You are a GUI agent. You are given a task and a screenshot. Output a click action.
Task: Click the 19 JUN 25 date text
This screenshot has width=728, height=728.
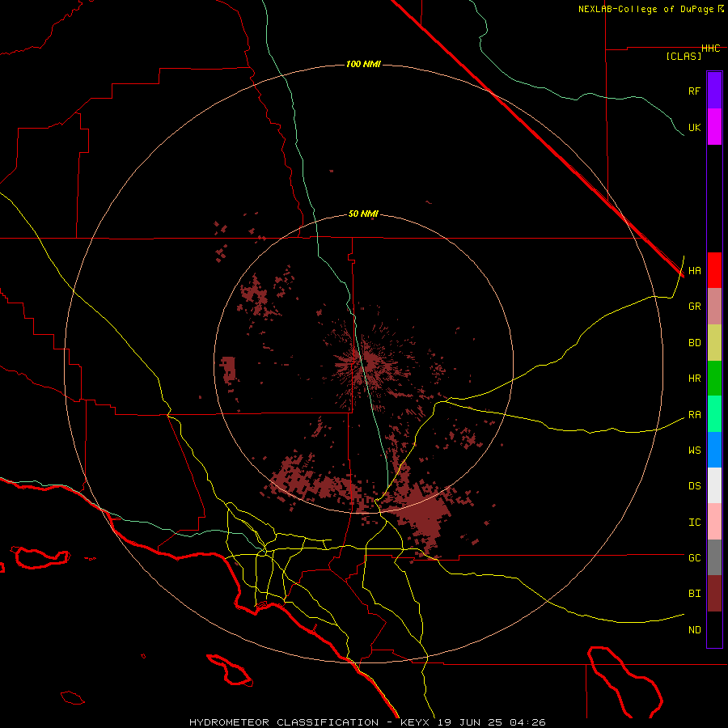[x=472, y=722]
